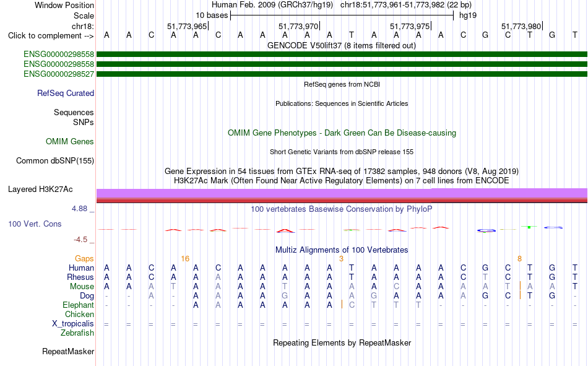Viewport: 588px width, 366px height.
Task: Open Publications: Sequences in Scientific Articles title
Action: (x=342, y=103)
